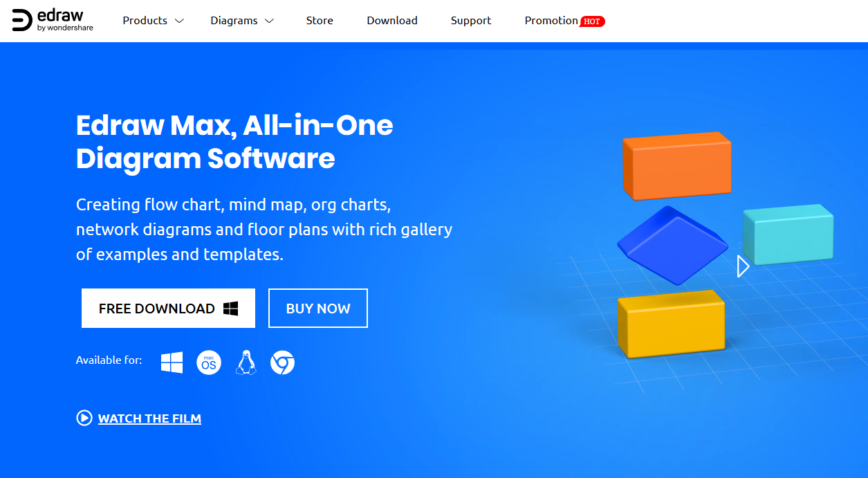The height and width of the screenshot is (478, 868).
Task: Select the Windows platform icon
Action: point(172,362)
